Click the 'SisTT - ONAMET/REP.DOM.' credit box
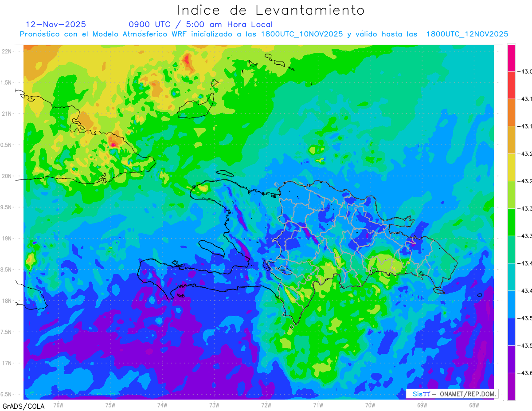This screenshot has width=532, height=411. point(452,394)
